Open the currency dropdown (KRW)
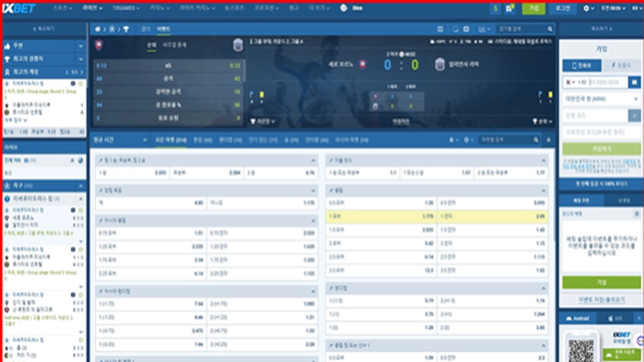The image size is (644, 362). tap(601, 99)
